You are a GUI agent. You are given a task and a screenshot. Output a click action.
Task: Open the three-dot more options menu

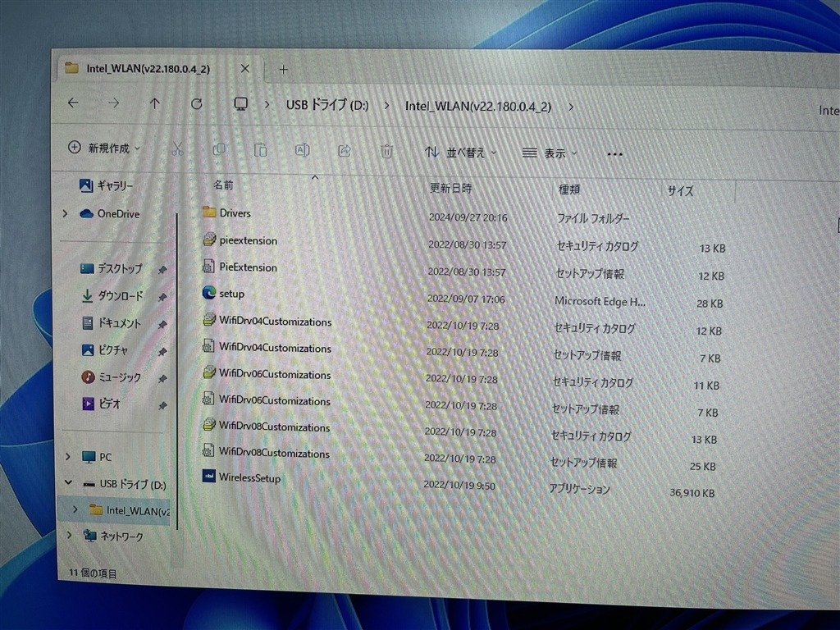(x=615, y=154)
